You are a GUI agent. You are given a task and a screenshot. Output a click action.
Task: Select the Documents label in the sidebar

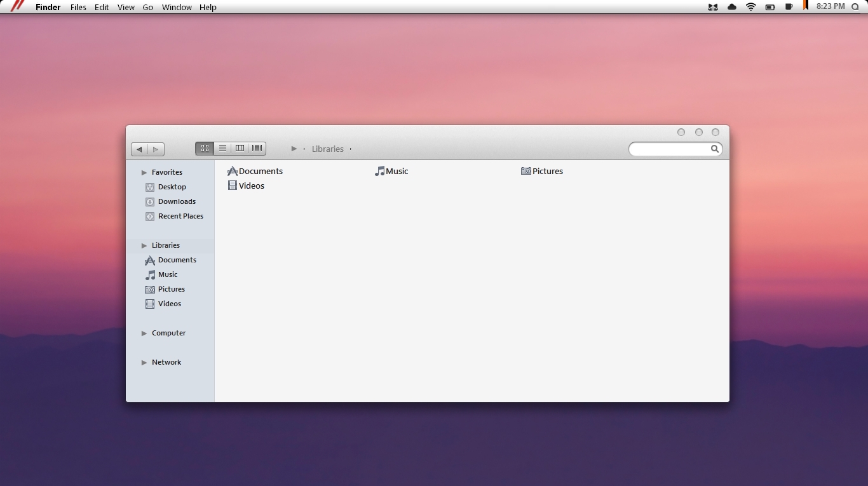pos(177,260)
